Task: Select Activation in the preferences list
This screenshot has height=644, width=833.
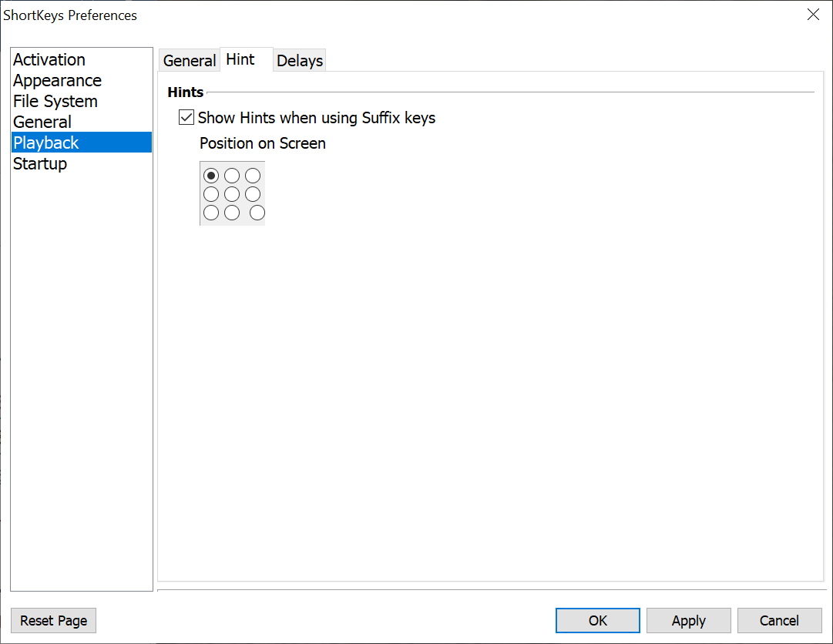Action: click(x=49, y=60)
